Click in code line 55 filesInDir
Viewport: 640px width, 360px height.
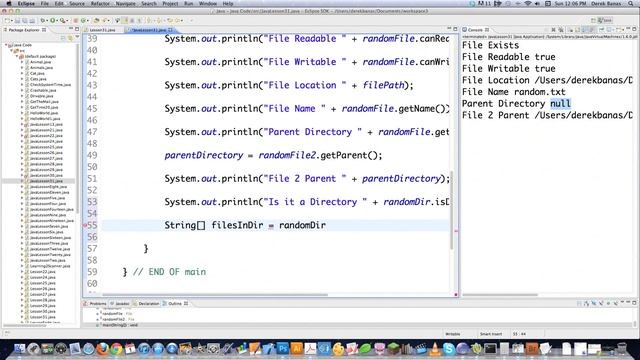pyautogui.click(x=237, y=225)
